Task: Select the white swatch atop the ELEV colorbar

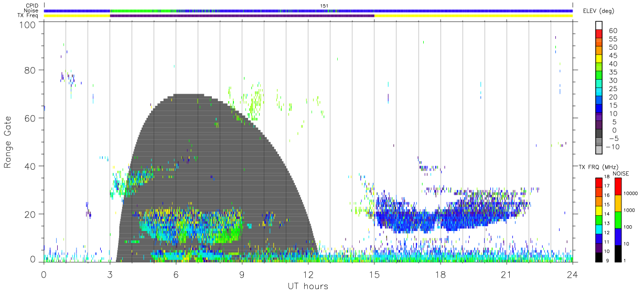Action: point(599,26)
